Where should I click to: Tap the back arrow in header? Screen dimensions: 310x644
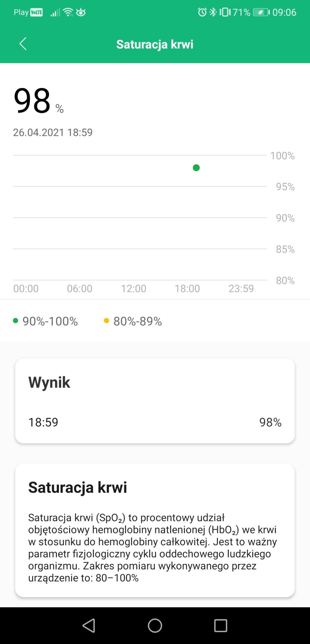[x=23, y=44]
